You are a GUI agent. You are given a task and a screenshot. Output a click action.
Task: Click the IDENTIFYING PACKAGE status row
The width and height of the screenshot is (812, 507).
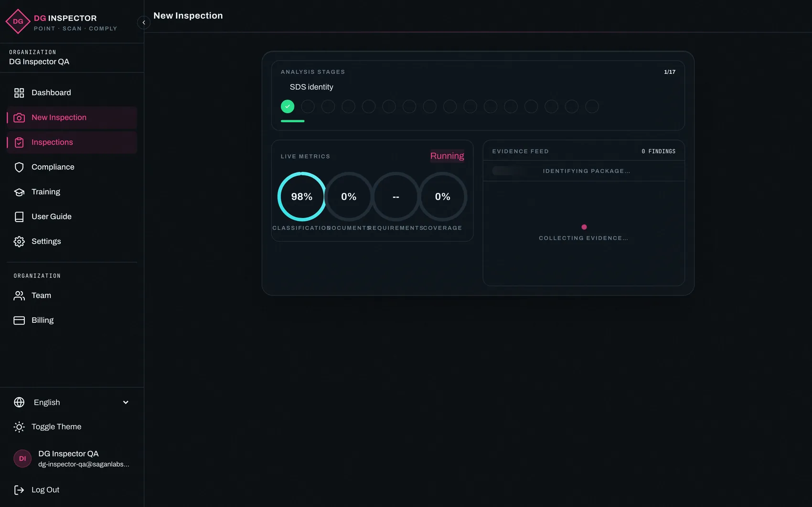[584, 171]
